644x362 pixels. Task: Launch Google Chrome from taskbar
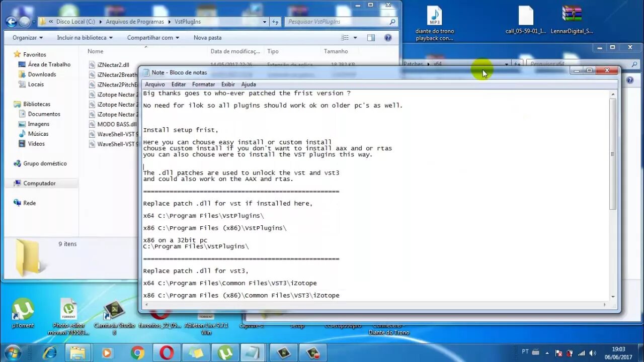(137, 353)
